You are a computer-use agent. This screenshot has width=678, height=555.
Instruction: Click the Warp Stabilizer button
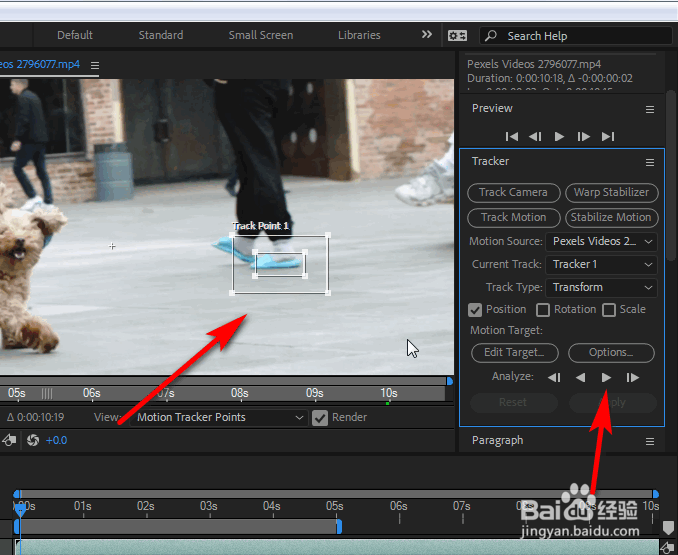click(611, 192)
